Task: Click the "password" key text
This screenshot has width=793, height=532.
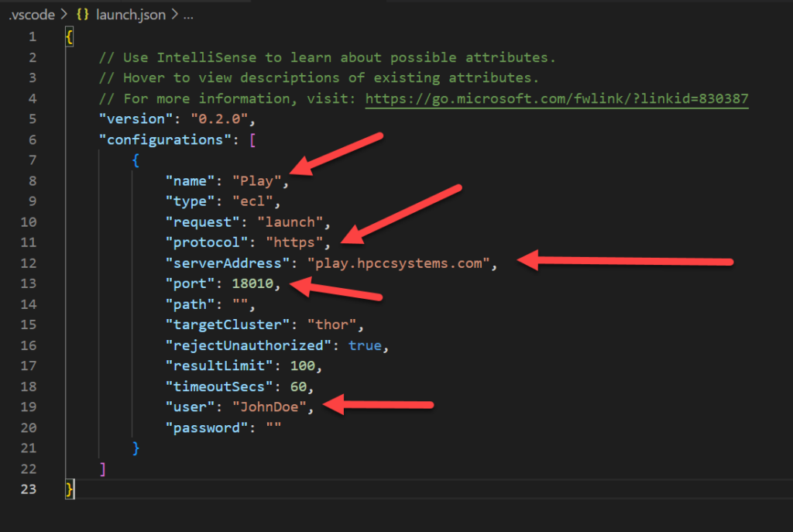Action: tap(206, 427)
